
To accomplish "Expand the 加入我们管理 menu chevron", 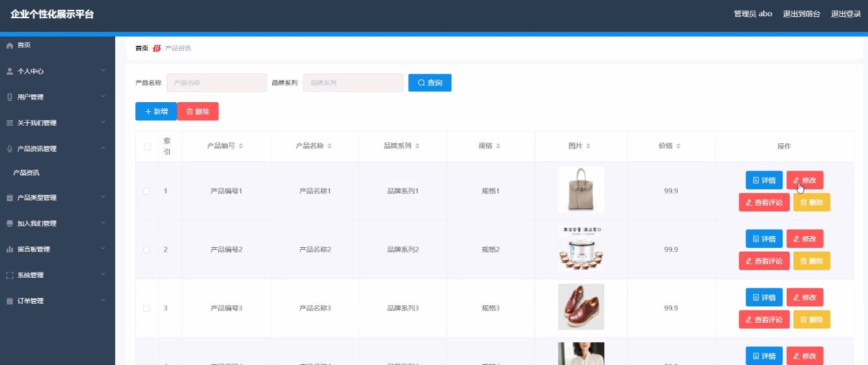I will [103, 223].
